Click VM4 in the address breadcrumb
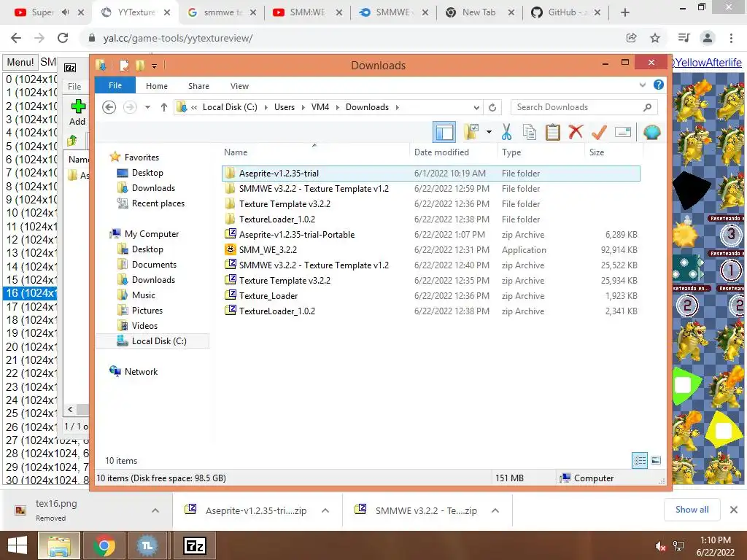Viewport: 747px width, 560px height. (320, 107)
